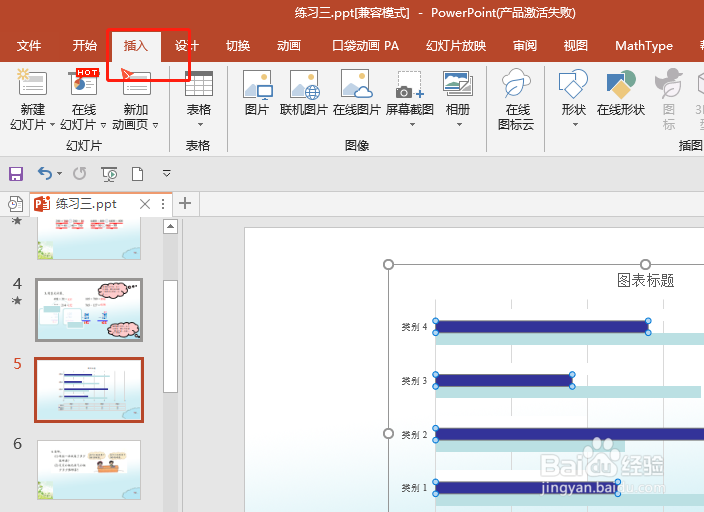Click the New Document page icon
Viewport: 704px width, 512px height.
(x=137, y=173)
